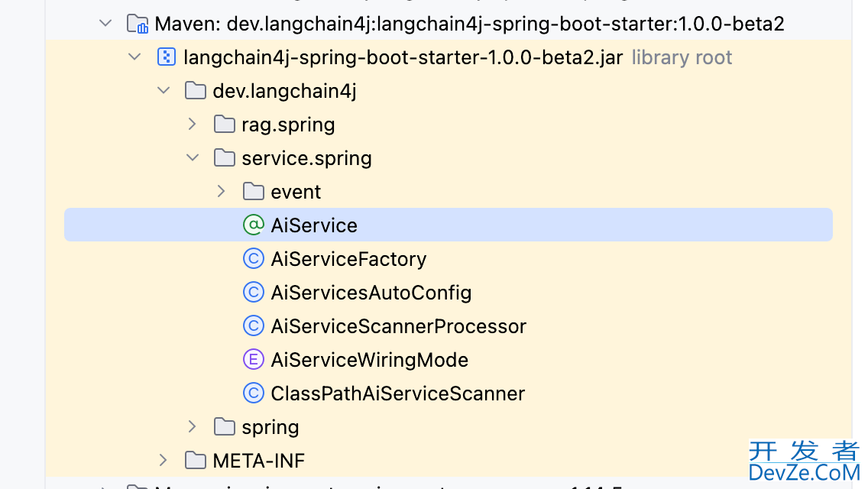868x489 pixels.
Task: Click the event folder icon
Action: pos(253,192)
